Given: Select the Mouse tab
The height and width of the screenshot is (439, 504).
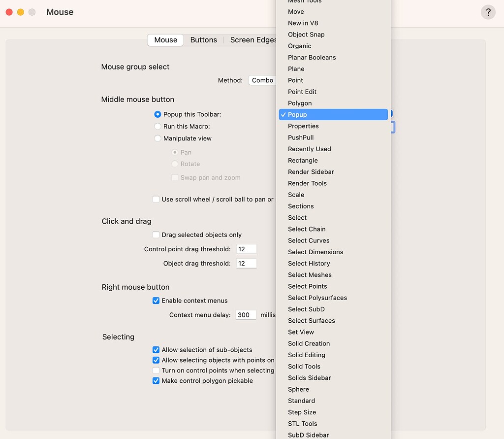Looking at the screenshot, I should [165, 40].
